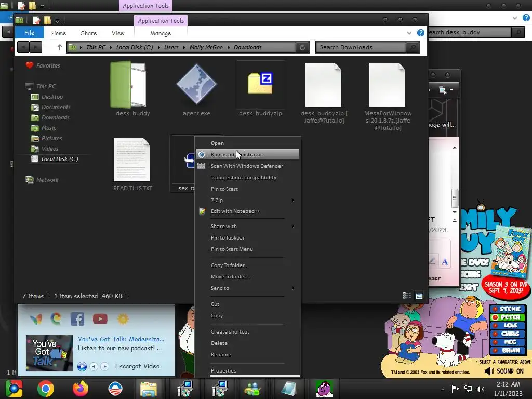Click the Family Guy character taskbar icon
Screen dimensions: 532x399
[x=324, y=389]
